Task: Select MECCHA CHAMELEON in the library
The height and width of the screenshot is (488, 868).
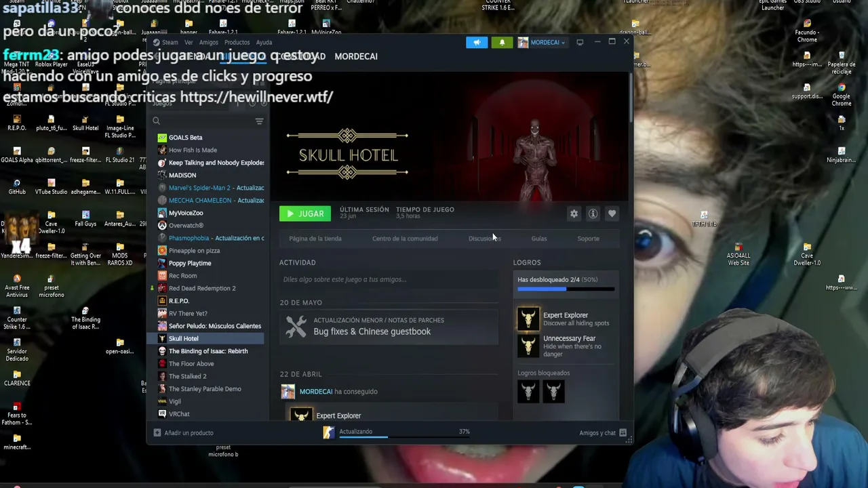Action: point(210,201)
